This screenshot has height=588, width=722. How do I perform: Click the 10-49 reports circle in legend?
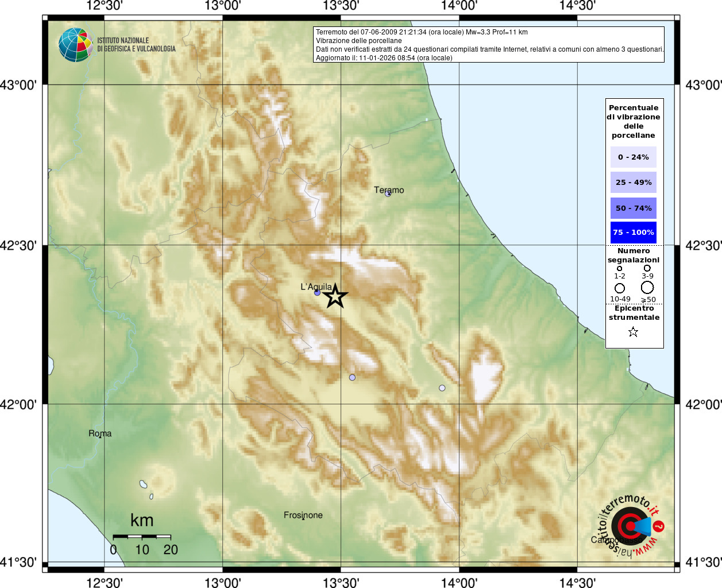(x=620, y=288)
